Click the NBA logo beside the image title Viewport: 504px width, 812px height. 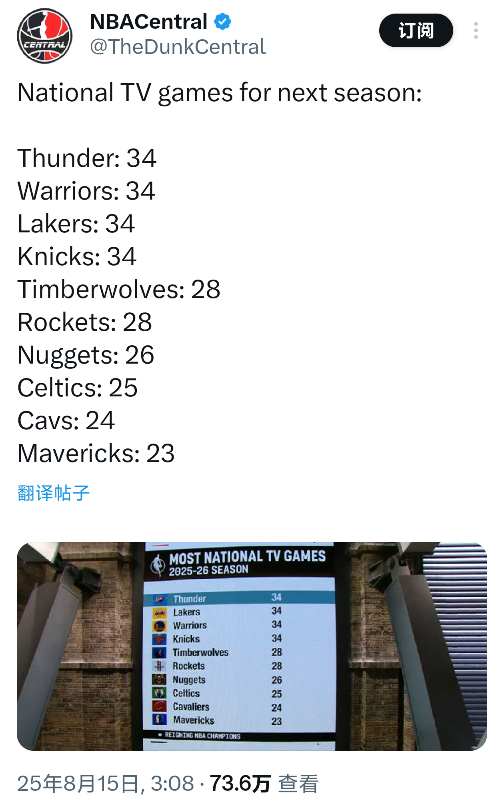pyautogui.click(x=158, y=565)
